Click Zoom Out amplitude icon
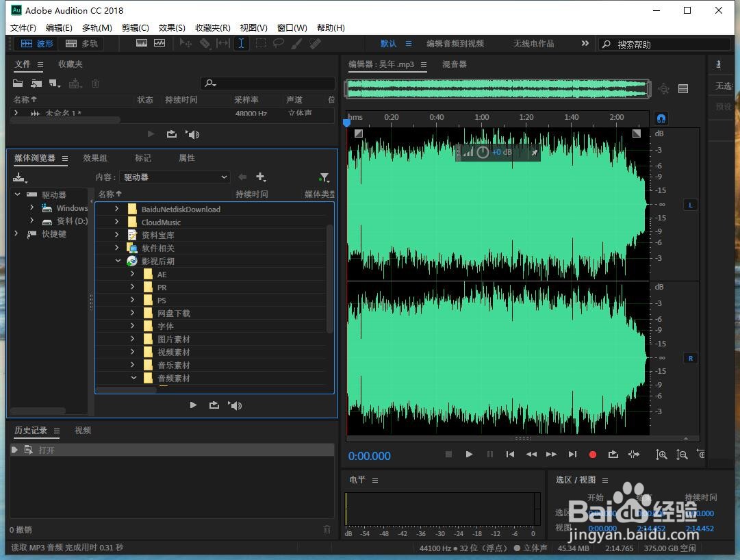Image resolution: width=740 pixels, height=560 pixels. [682, 455]
